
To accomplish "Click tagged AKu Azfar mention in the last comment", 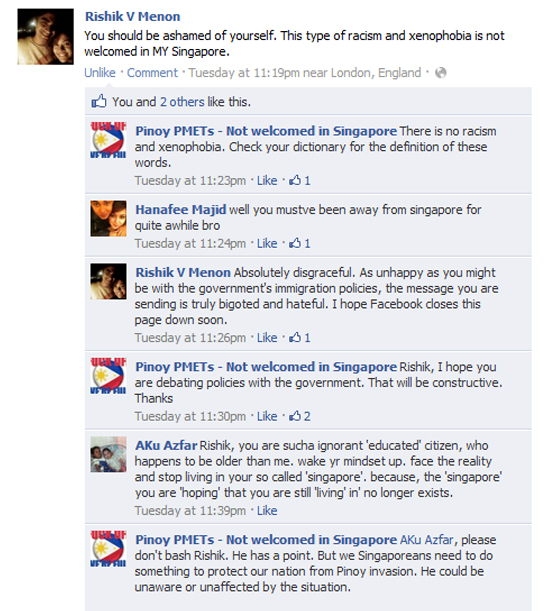I will (427, 540).
